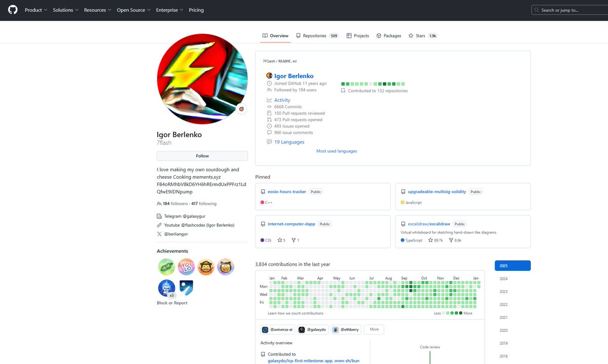The height and width of the screenshot is (364, 608).
Task: Open the excalidraw 8.6k forks
Action: (455, 240)
